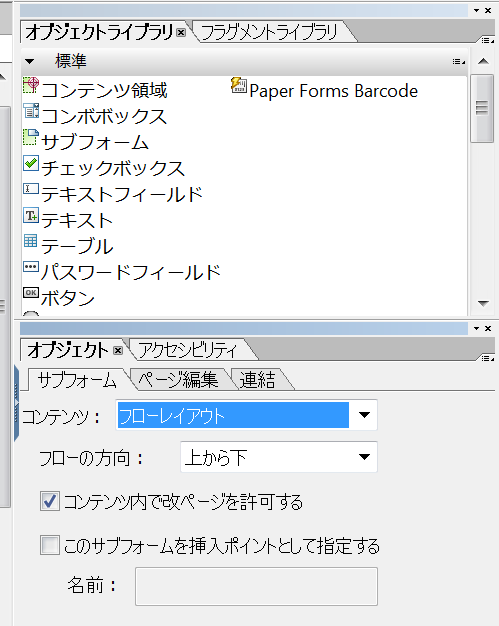Open the ページ編集 sub-tab
The height and width of the screenshot is (626, 499).
click(178, 380)
